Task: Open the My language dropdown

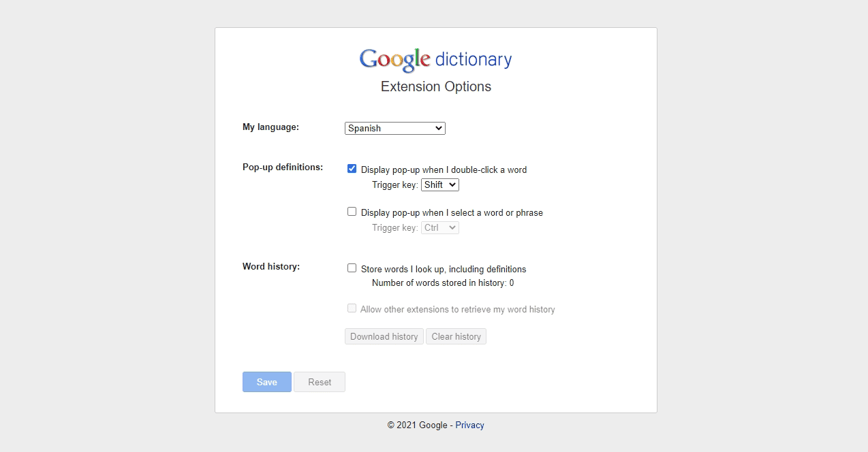Action: 395,128
